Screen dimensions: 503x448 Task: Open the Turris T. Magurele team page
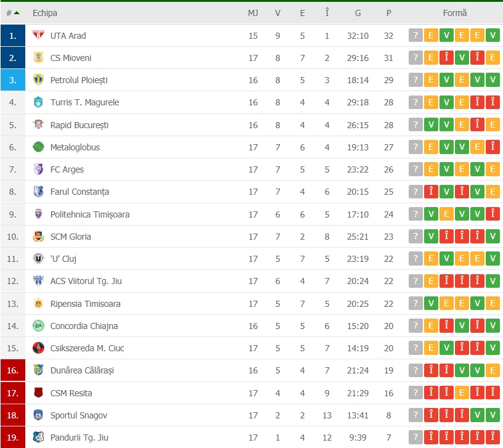tap(84, 102)
